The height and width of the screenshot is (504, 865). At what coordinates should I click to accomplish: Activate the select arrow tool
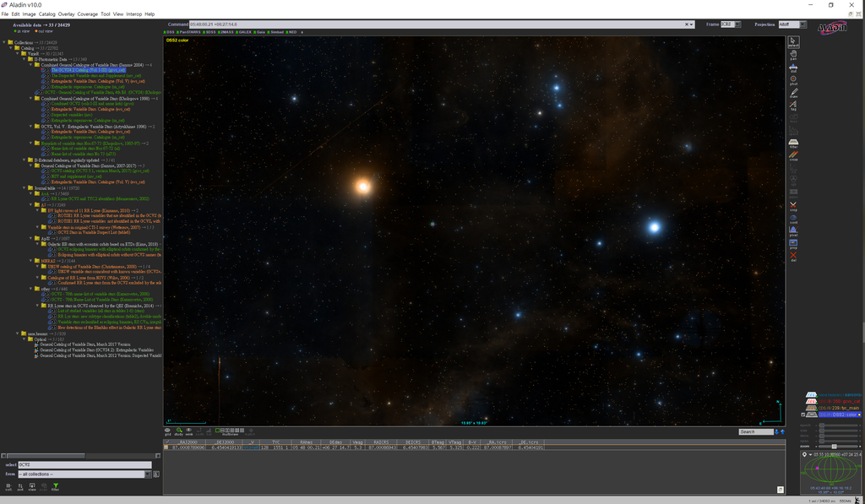[793, 41]
